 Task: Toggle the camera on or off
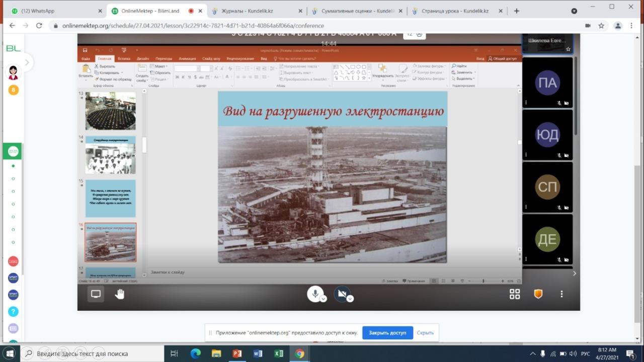342,293
